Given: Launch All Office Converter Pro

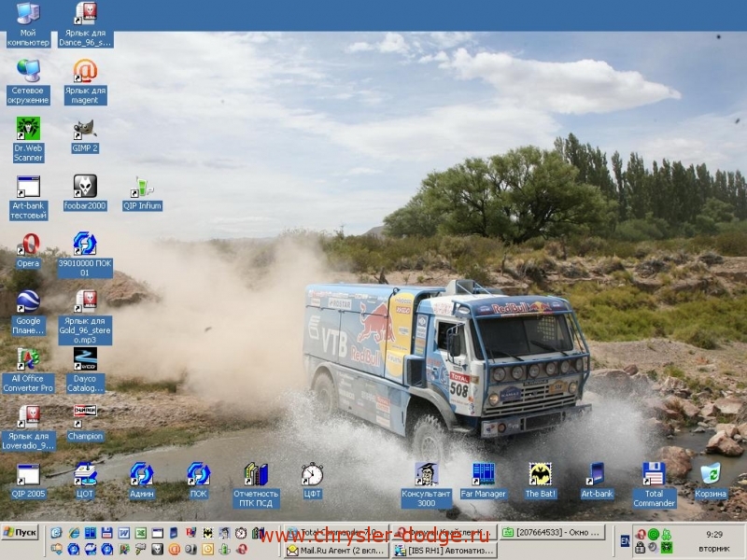Looking at the screenshot, I should tap(28, 370).
